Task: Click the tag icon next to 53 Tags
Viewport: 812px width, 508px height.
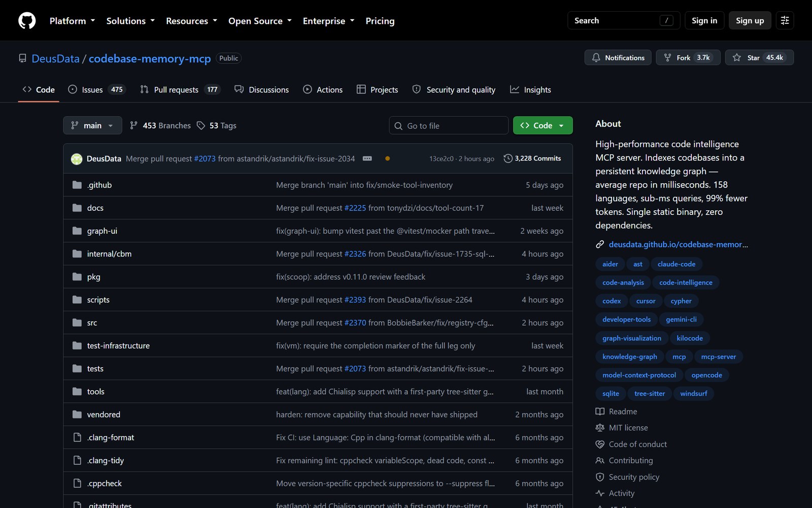Action: click(x=201, y=125)
